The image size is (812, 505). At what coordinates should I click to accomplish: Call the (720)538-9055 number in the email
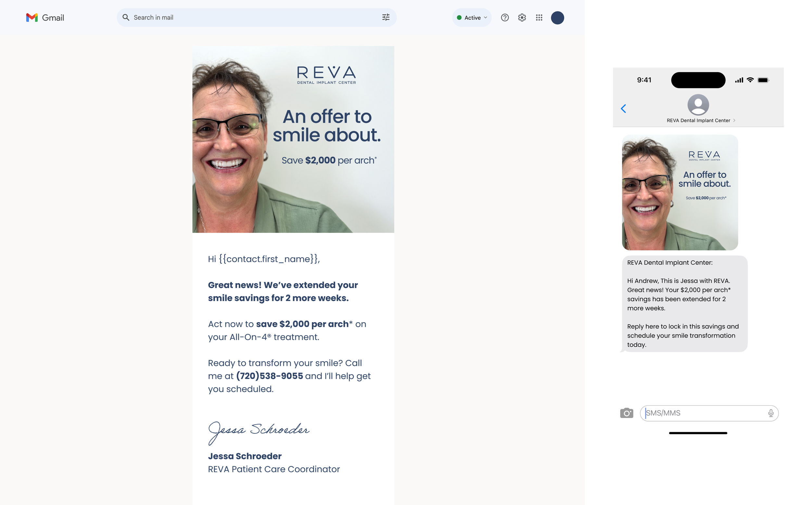click(x=269, y=376)
